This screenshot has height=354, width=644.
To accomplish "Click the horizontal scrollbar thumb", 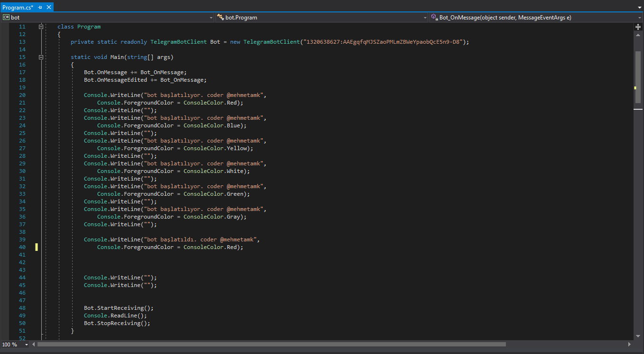I will pyautogui.click(x=271, y=344).
